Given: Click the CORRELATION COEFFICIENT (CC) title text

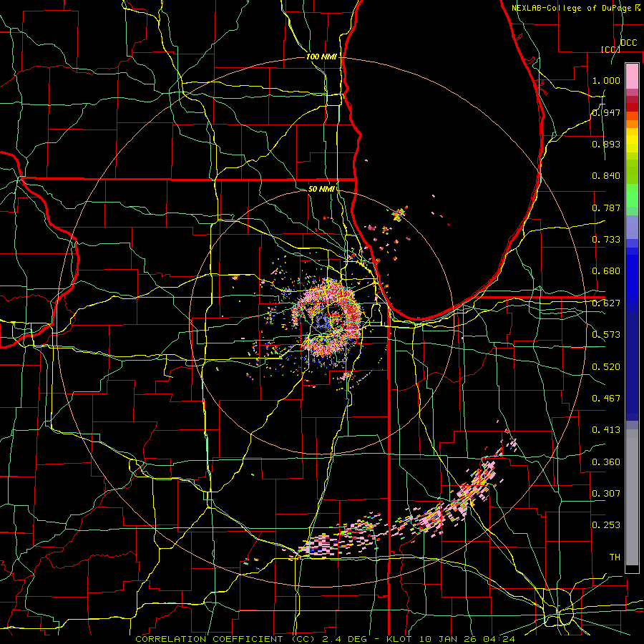Looking at the screenshot, I should [x=225, y=639].
